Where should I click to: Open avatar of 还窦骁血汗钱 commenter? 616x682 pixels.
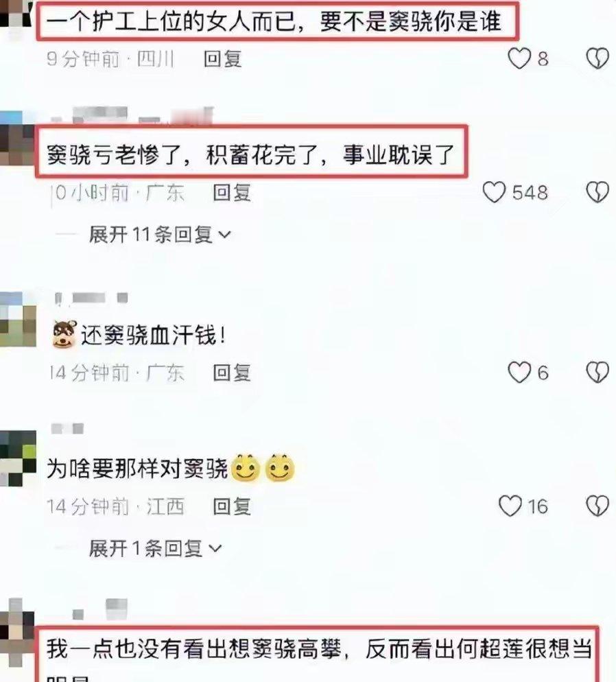(17, 320)
